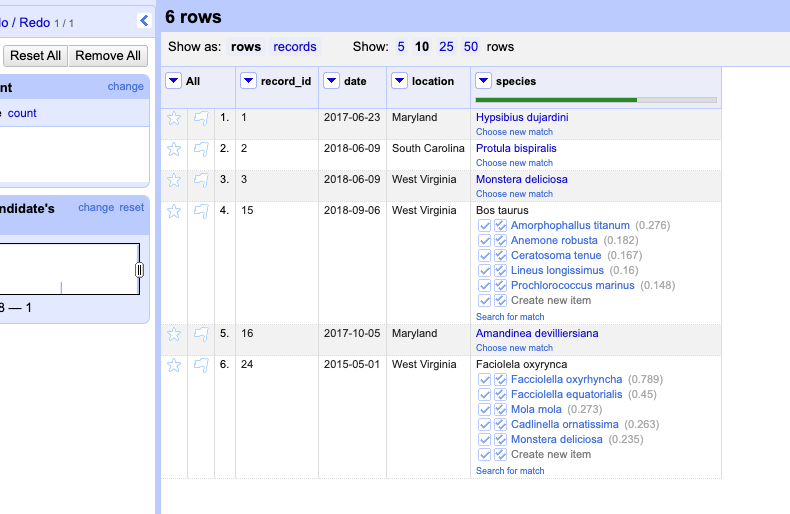Match all identical cells to Facciolella equatorialis
The image size is (790, 514).
pos(500,395)
